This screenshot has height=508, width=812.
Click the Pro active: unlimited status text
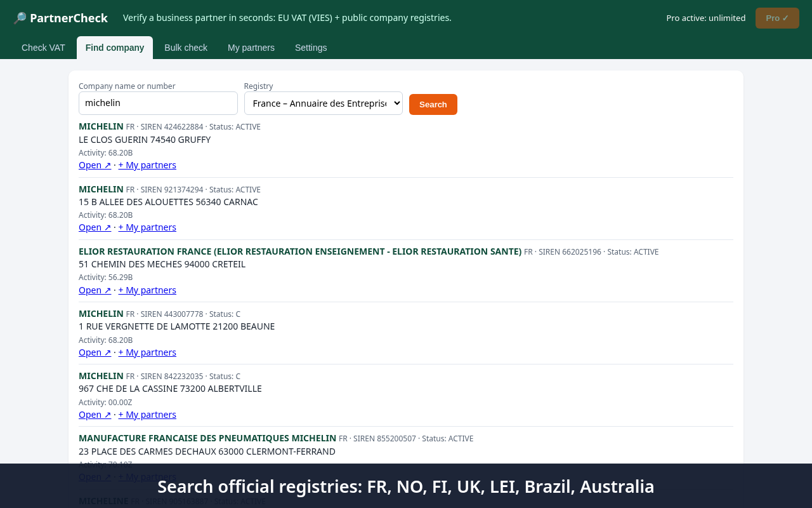pos(706,18)
